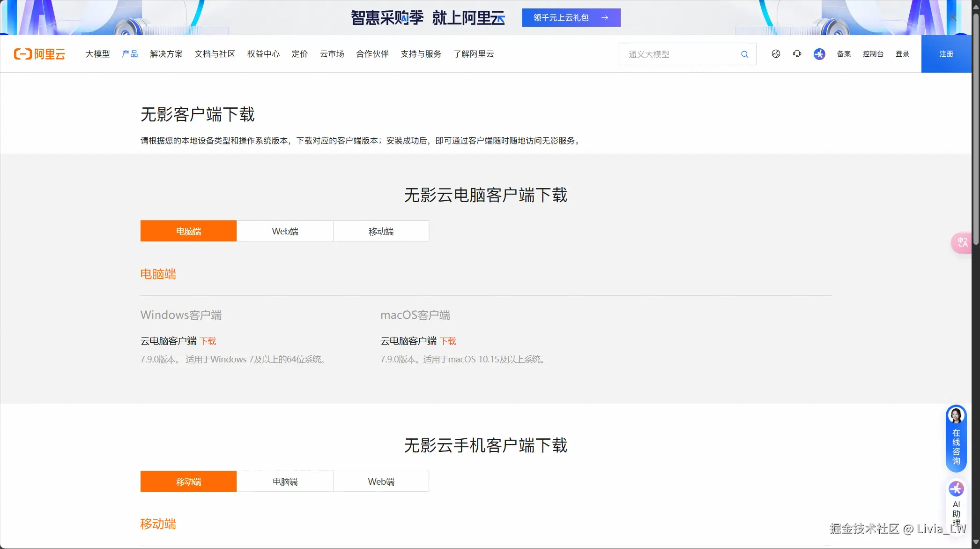Click the search magnifier icon
Viewport: 980px width, 549px height.
point(744,54)
